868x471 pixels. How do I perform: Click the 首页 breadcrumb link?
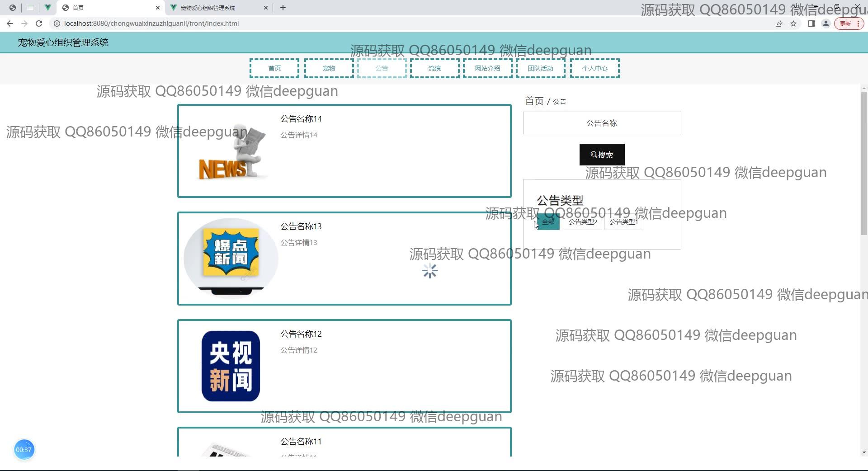coord(534,101)
